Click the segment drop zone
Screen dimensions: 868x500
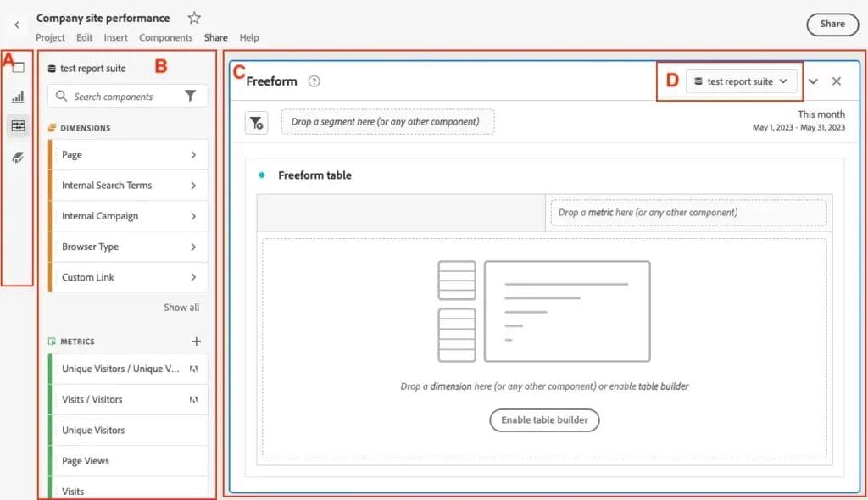(387, 122)
